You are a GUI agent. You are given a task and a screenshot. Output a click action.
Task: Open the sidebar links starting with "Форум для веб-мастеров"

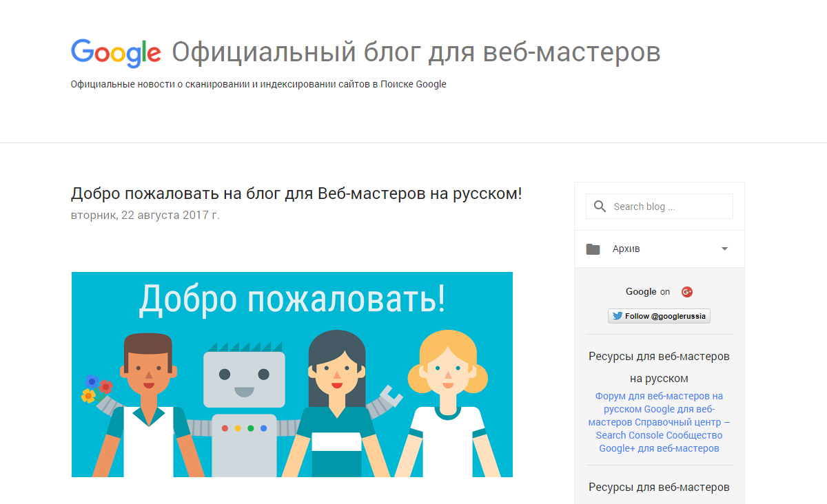coord(660,422)
